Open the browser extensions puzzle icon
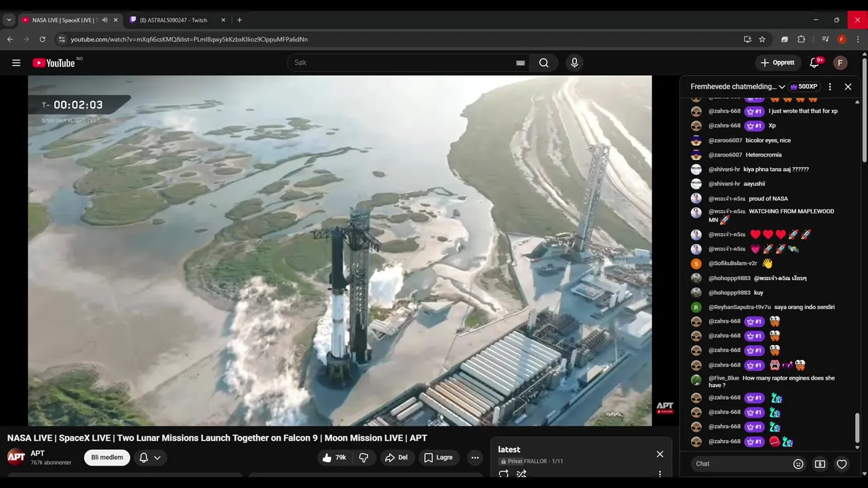Viewport: 868px width, 488px height. [x=801, y=39]
